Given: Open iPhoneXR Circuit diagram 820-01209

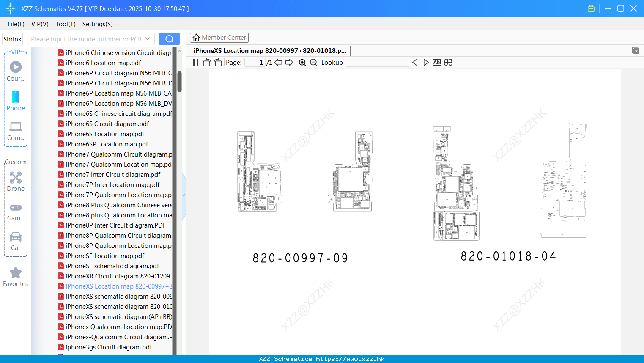Looking at the screenshot, I should coord(115,276).
